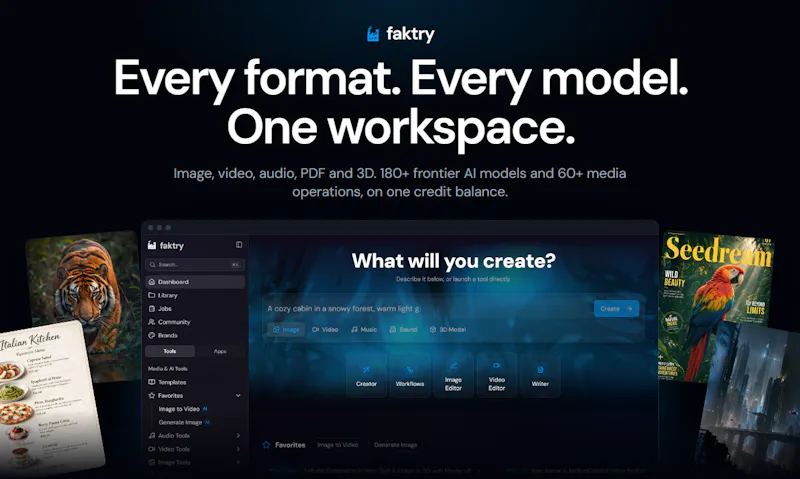Click the Create button
The image size is (800, 479).
click(616, 309)
